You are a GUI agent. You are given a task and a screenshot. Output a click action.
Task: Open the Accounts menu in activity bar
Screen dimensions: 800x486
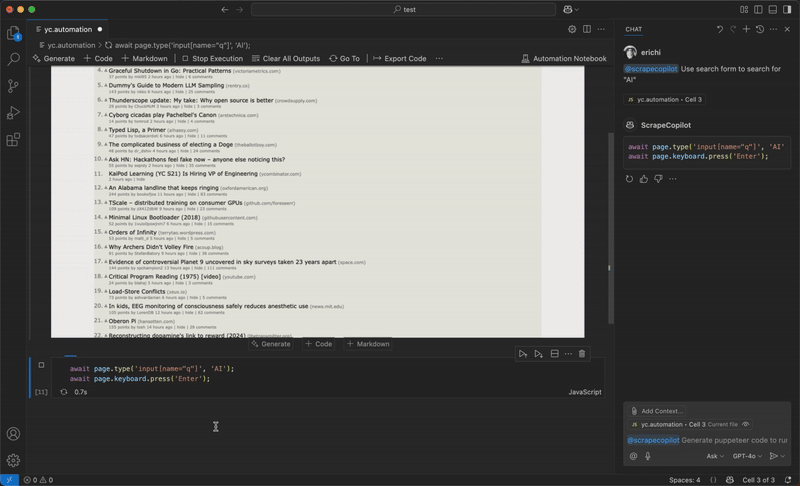[x=13, y=434]
